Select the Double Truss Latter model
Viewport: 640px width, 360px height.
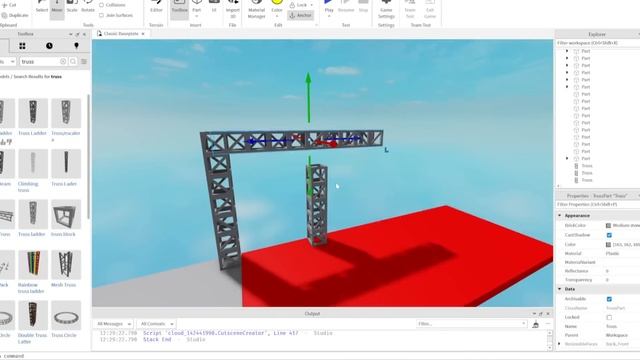tap(33, 322)
